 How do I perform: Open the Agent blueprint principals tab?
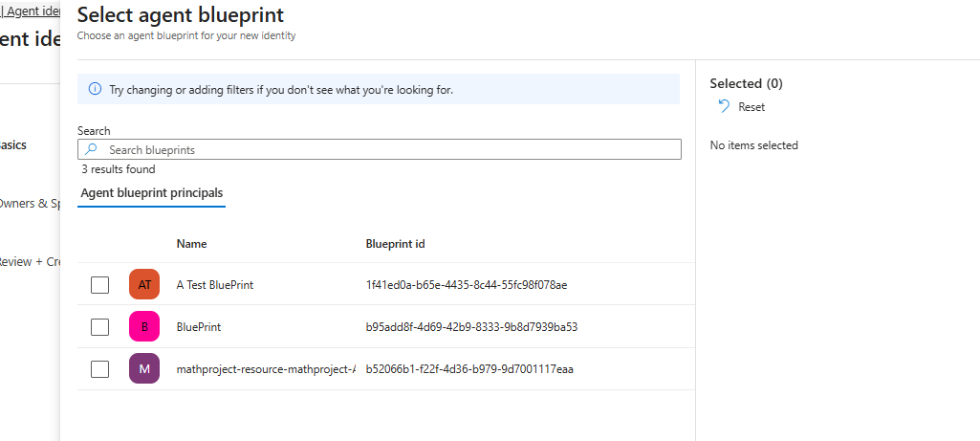[x=152, y=192]
